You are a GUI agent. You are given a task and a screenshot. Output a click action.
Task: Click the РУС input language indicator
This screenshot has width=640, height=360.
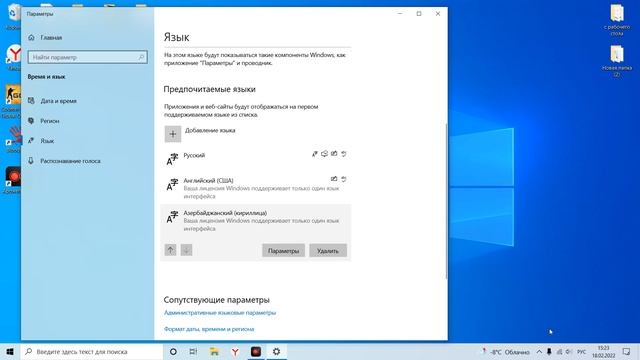click(x=582, y=352)
